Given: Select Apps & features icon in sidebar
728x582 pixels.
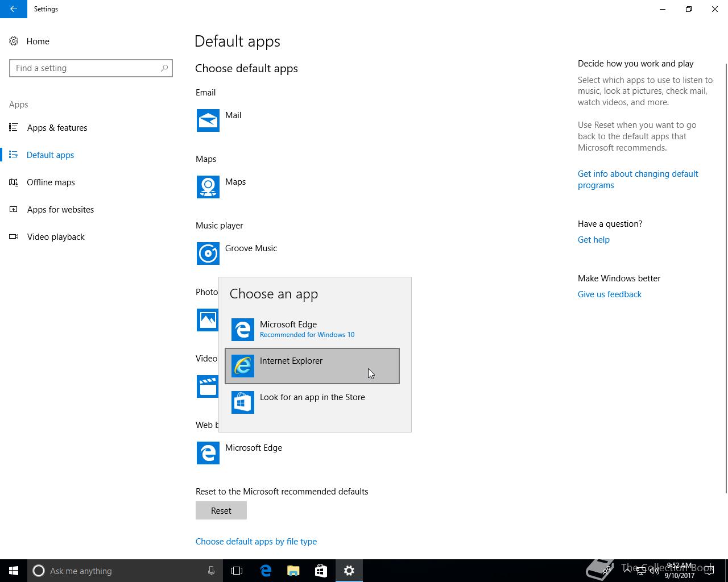Looking at the screenshot, I should (14, 128).
